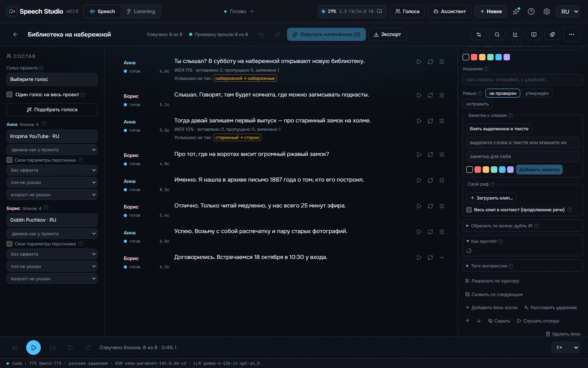The image size is (588, 368).
Task: Switch to the Speech tab
Action: pyautogui.click(x=102, y=11)
